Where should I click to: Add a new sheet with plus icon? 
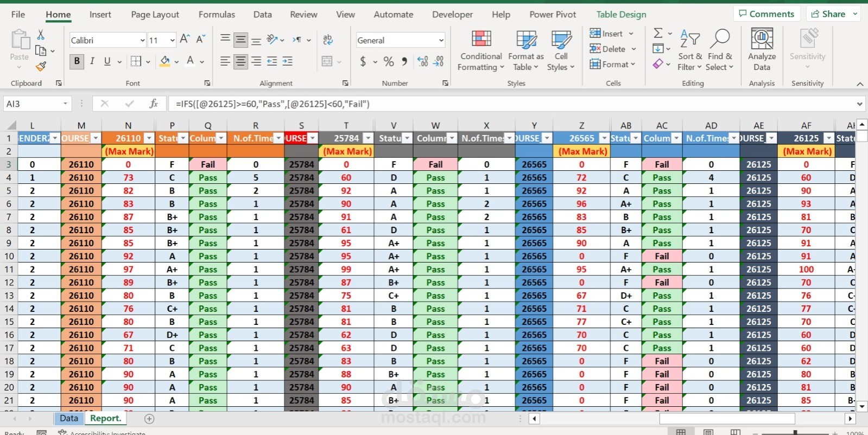[149, 419]
